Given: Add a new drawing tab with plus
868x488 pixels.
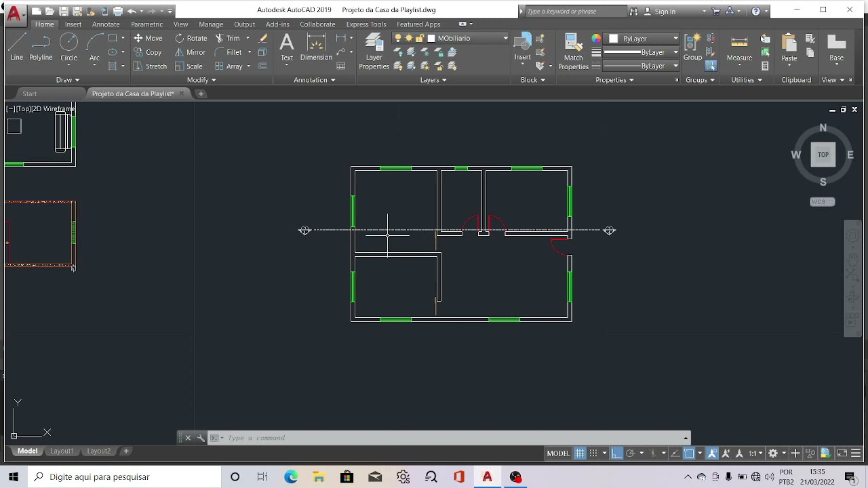Looking at the screenshot, I should coord(201,94).
